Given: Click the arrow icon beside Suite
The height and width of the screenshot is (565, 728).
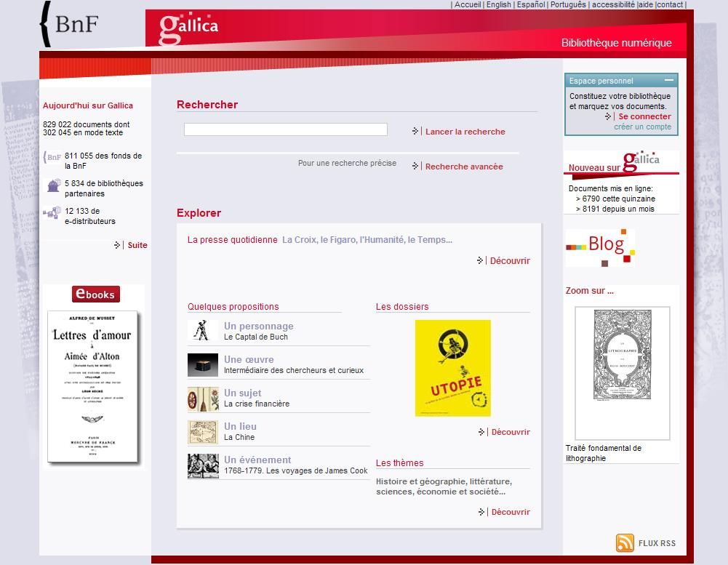Looking at the screenshot, I should [x=117, y=244].
